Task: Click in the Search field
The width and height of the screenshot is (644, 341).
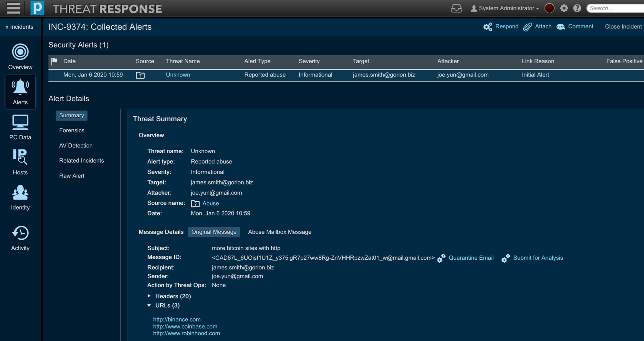Action: [615, 8]
